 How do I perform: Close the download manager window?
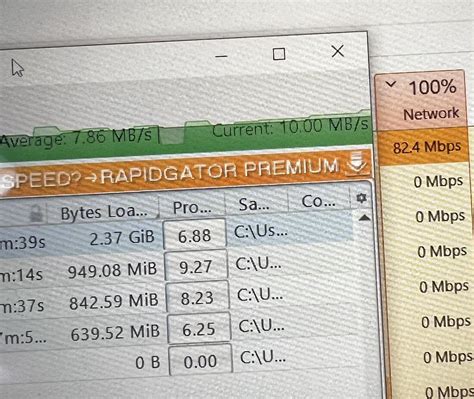coord(338,51)
